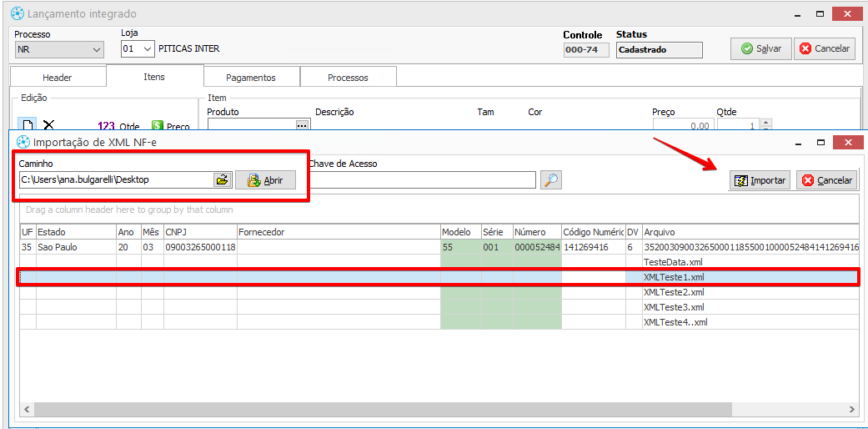Click the Importar button

pos(760,180)
